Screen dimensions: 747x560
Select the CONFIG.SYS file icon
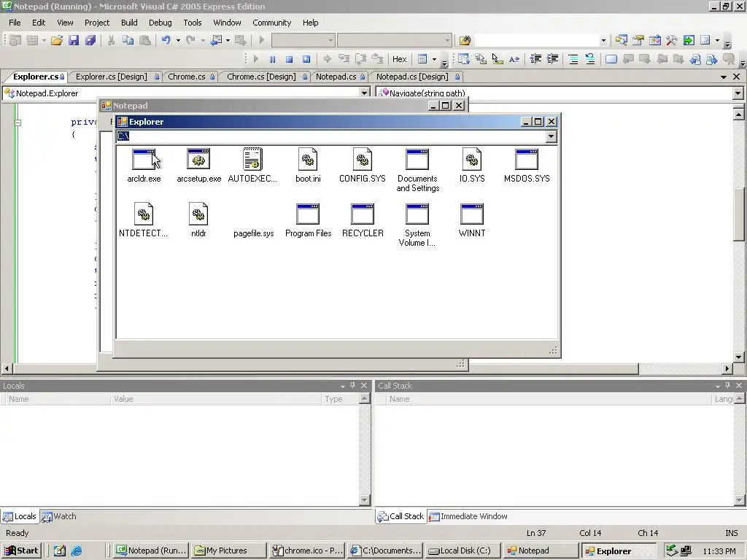click(x=363, y=159)
